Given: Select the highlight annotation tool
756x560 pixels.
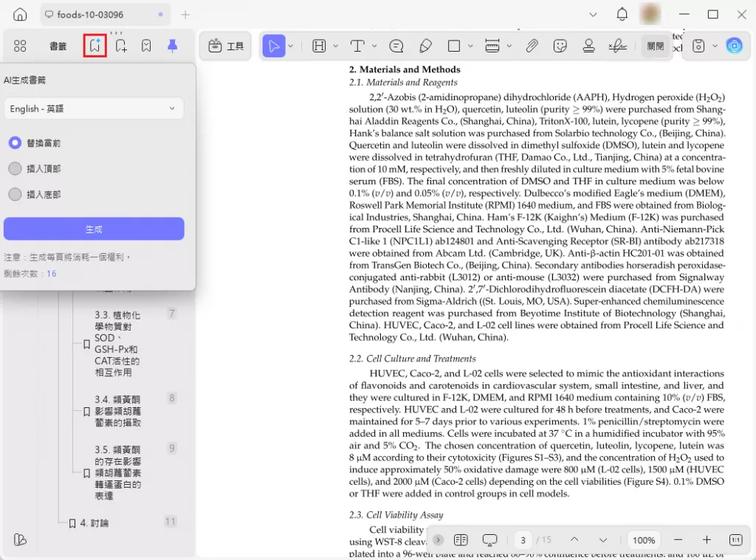Looking at the screenshot, I should [x=319, y=45].
